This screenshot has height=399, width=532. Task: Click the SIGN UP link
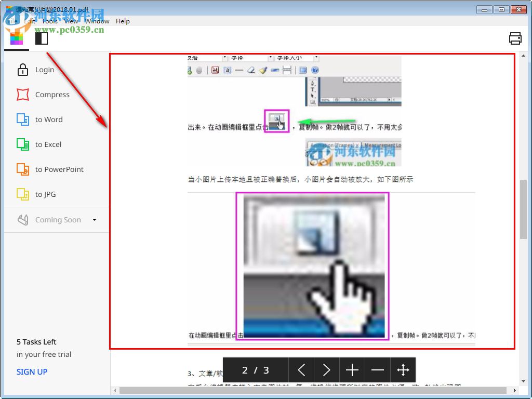pyautogui.click(x=32, y=371)
